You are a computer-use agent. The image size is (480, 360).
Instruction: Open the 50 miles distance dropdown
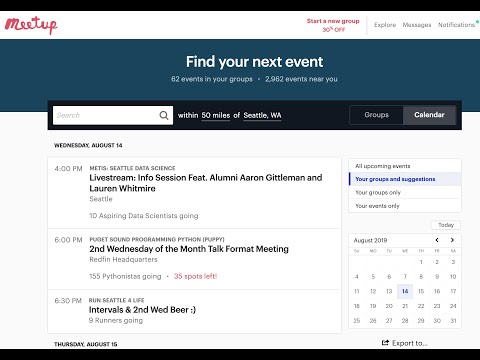pyautogui.click(x=216, y=115)
